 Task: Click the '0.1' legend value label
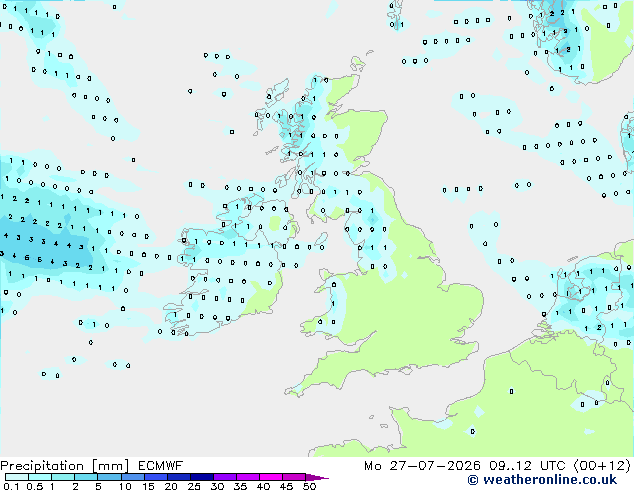tap(11, 486)
